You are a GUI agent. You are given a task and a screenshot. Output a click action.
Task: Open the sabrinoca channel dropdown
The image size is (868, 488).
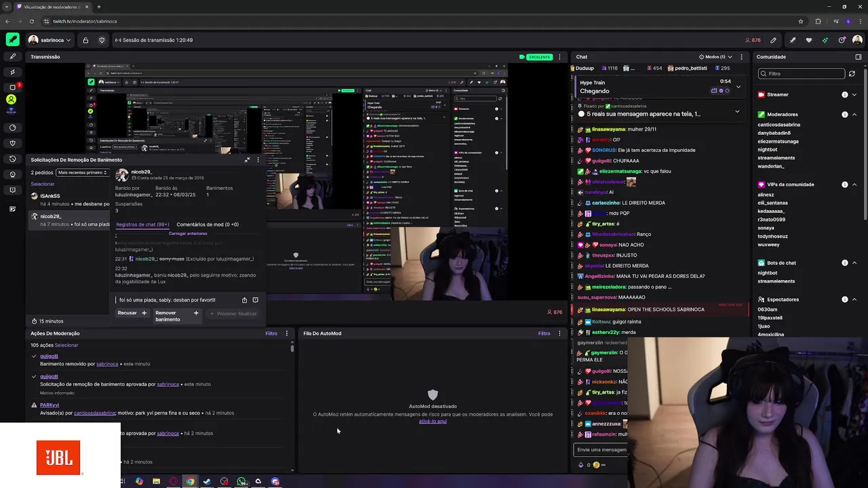[50, 40]
